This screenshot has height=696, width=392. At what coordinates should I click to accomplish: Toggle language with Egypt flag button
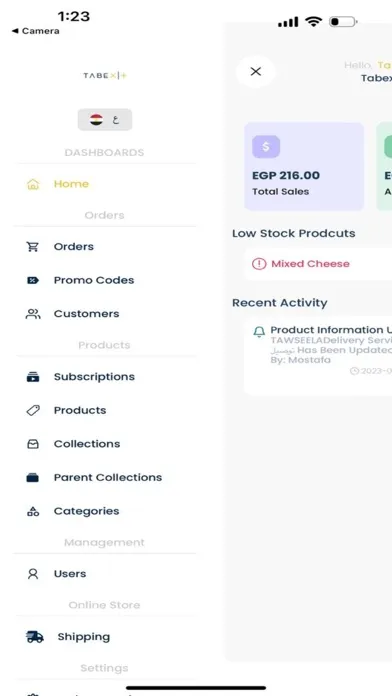[105, 119]
